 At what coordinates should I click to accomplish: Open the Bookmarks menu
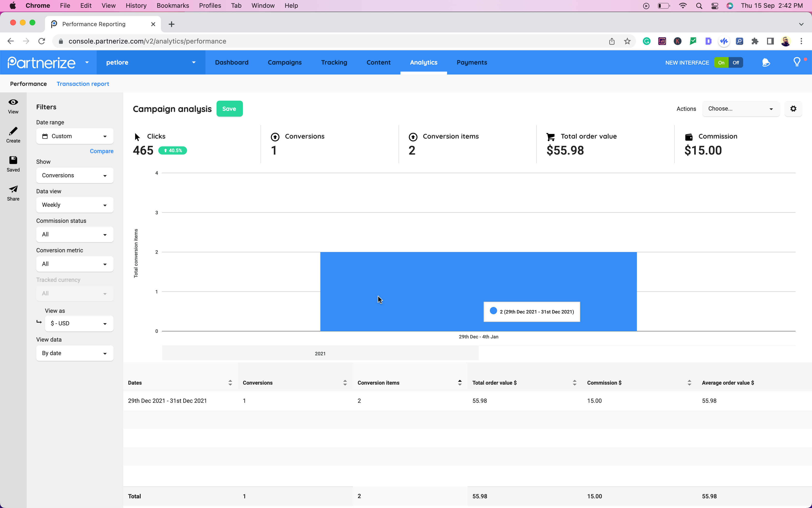(x=173, y=6)
